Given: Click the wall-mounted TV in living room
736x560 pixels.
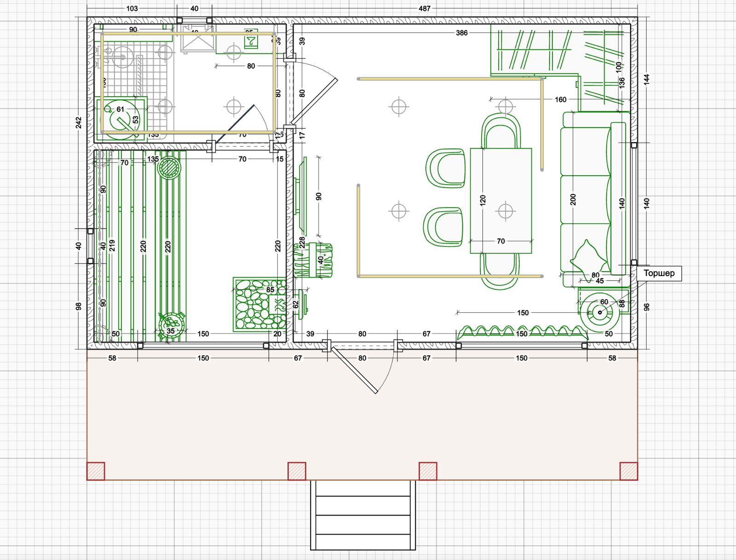Looking at the screenshot, I should 302,196.
